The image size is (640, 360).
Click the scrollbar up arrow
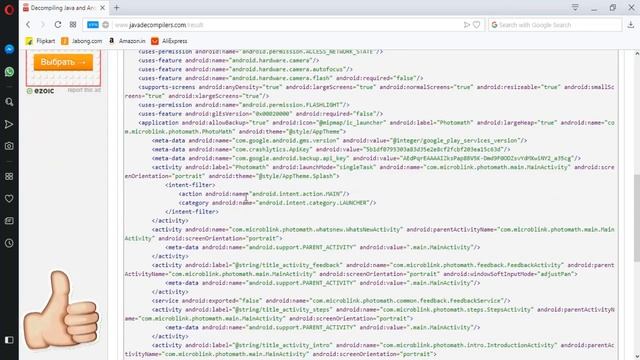[x=637, y=53]
